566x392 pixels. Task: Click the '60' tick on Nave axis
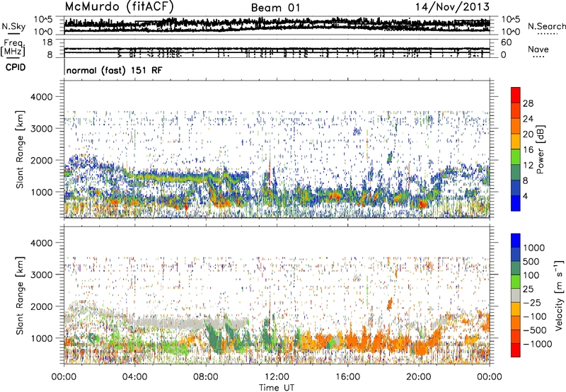[x=506, y=42]
